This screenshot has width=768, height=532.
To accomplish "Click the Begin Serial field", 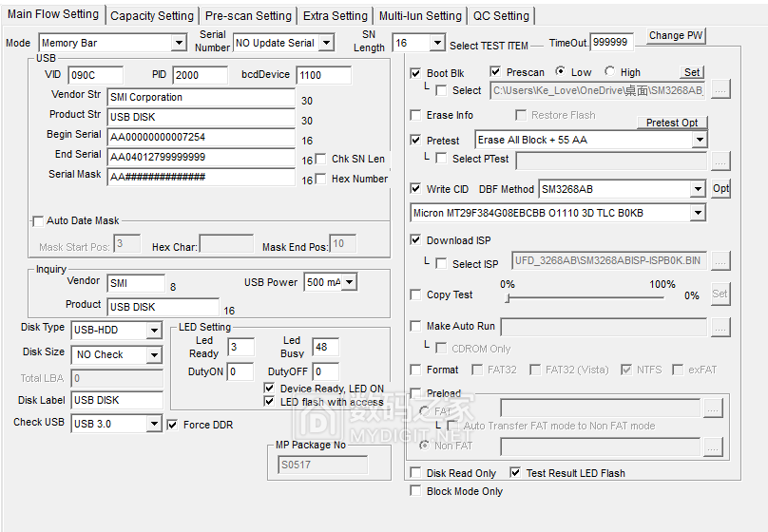I will coord(201,138).
